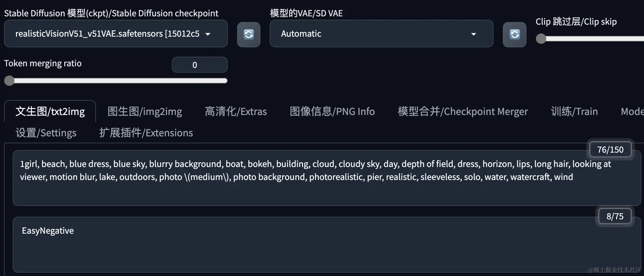Click the 8/75 token counter
Viewport: 644px width, 276px height.
[x=614, y=216]
